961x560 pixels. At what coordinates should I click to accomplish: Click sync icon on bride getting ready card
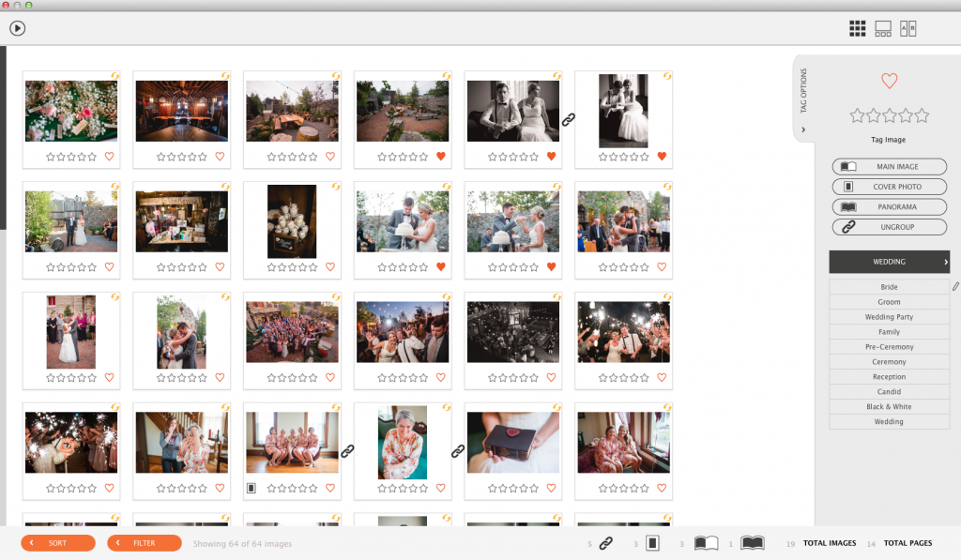[225, 407]
